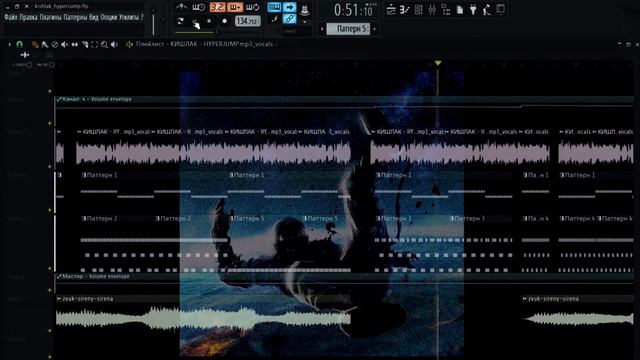Open the Вид menu

click(x=94, y=18)
